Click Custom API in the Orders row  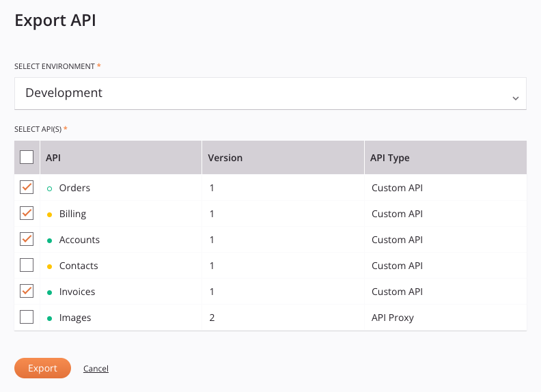397,188
